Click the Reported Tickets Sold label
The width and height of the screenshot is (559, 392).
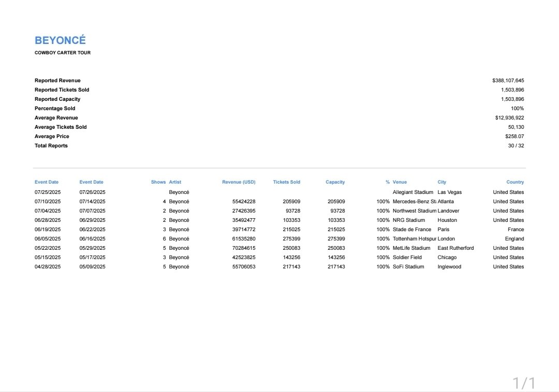62,89
